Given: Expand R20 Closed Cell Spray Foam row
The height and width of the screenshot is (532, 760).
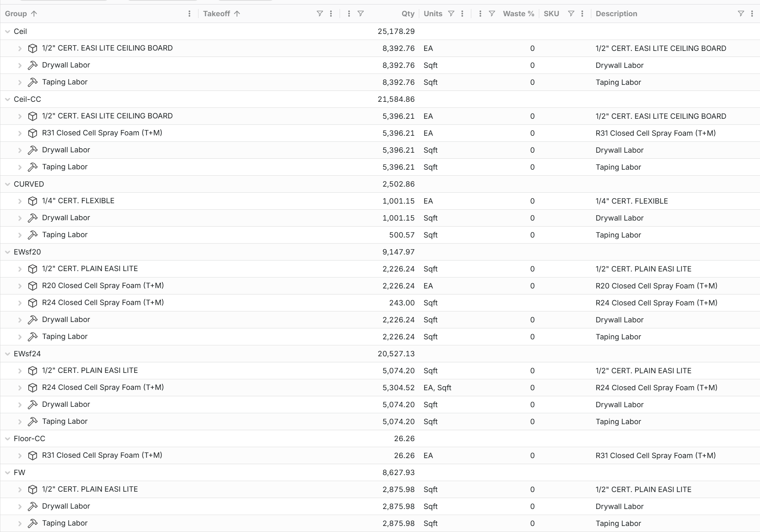Looking at the screenshot, I should [20, 286].
